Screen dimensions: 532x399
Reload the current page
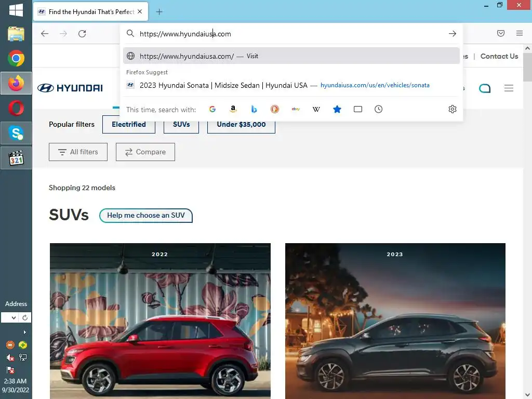82,34
